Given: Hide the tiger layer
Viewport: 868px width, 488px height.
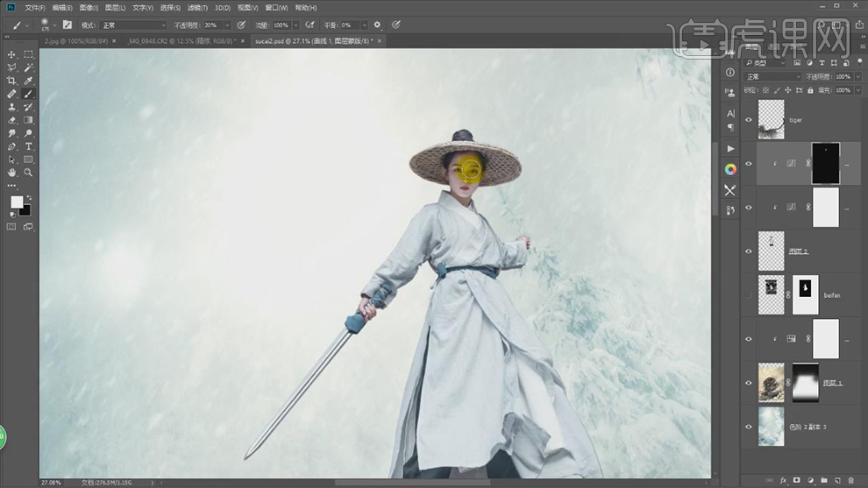Looking at the screenshot, I should coord(749,120).
